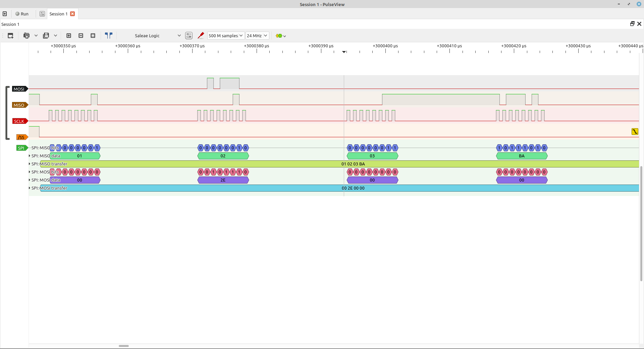The height and width of the screenshot is (349, 644).
Task: Select the /SS channel label
Action: [22, 137]
